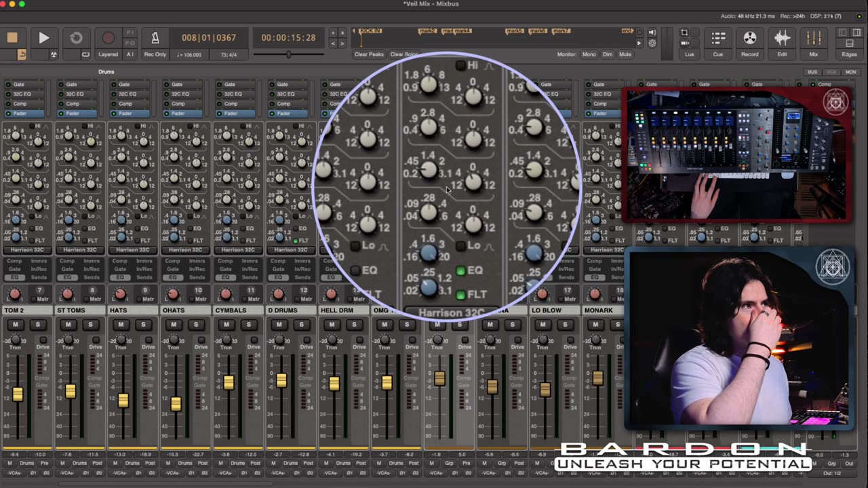868x488 pixels.
Task: Click the monitor Mono button
Action: click(589, 54)
